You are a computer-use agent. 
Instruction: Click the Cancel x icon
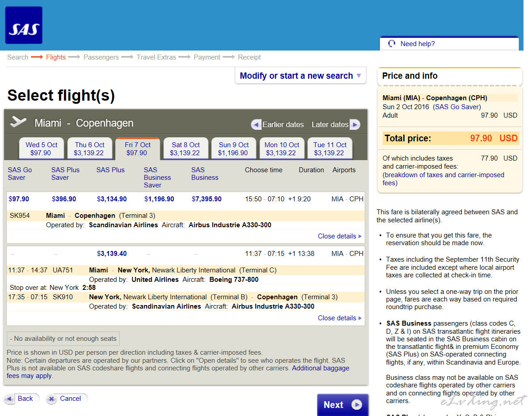click(x=51, y=399)
